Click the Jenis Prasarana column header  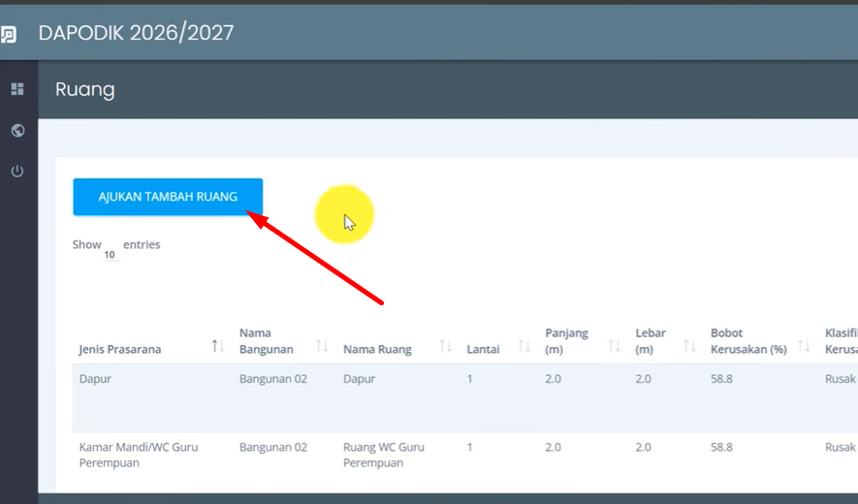click(x=120, y=349)
